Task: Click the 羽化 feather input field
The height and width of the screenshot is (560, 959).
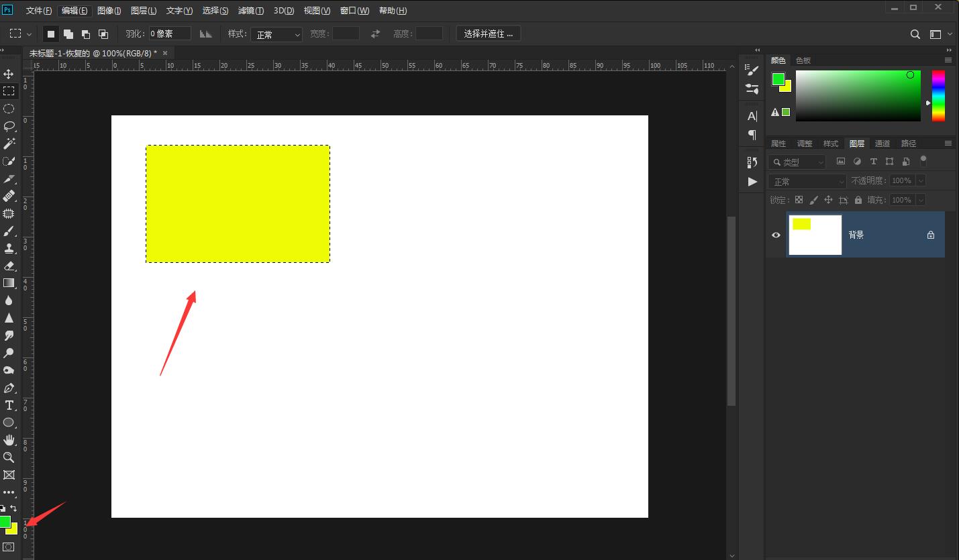Action: [x=170, y=34]
